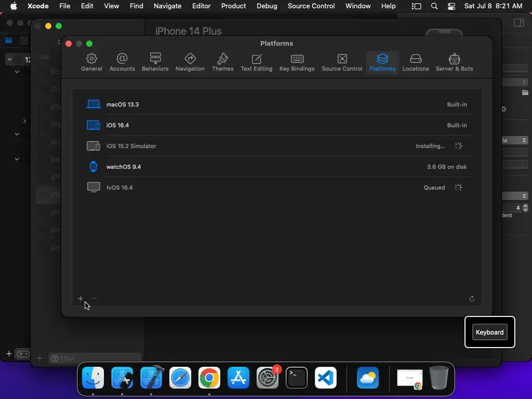Open the Editor menu
Screen dimensions: 532x399
point(201,6)
